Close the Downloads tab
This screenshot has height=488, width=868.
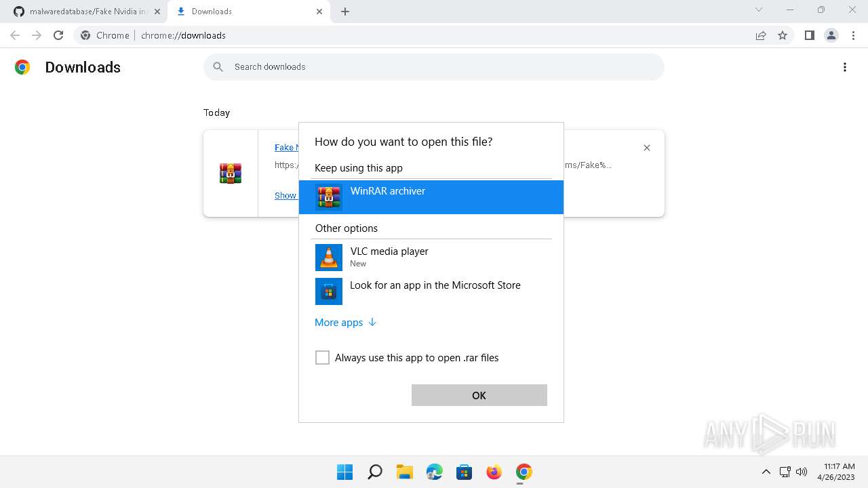[319, 12]
